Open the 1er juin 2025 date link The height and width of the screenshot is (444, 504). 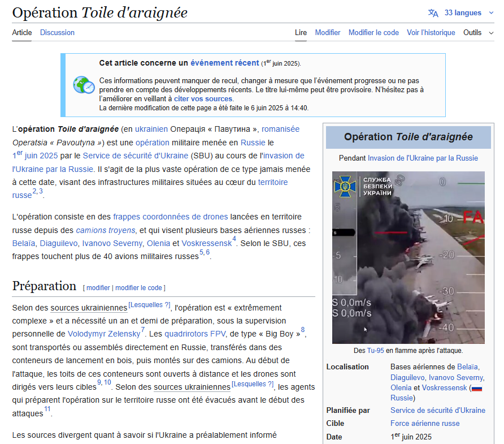point(35,155)
